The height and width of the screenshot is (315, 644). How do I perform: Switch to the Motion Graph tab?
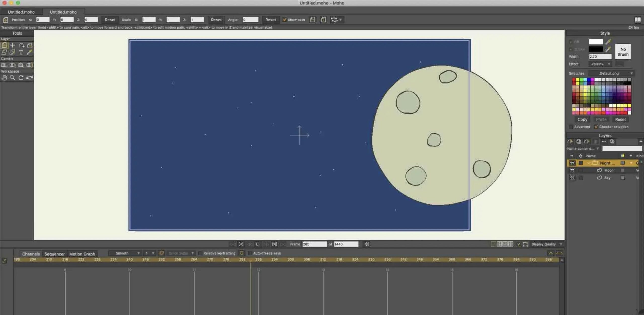pyautogui.click(x=82, y=254)
